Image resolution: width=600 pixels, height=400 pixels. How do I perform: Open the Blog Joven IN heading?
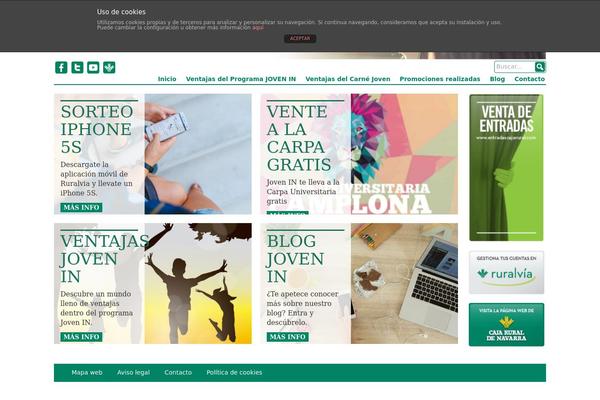point(295,259)
